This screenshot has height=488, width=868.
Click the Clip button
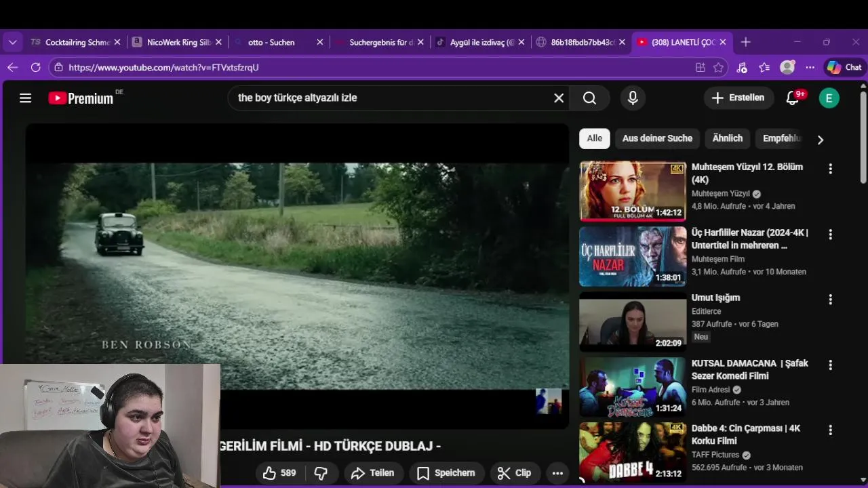(x=514, y=473)
